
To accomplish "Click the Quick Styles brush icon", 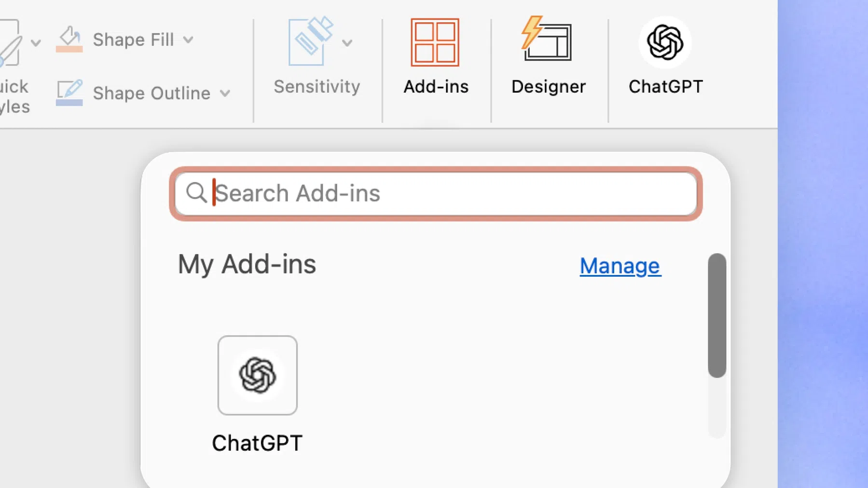I will pos(10,42).
